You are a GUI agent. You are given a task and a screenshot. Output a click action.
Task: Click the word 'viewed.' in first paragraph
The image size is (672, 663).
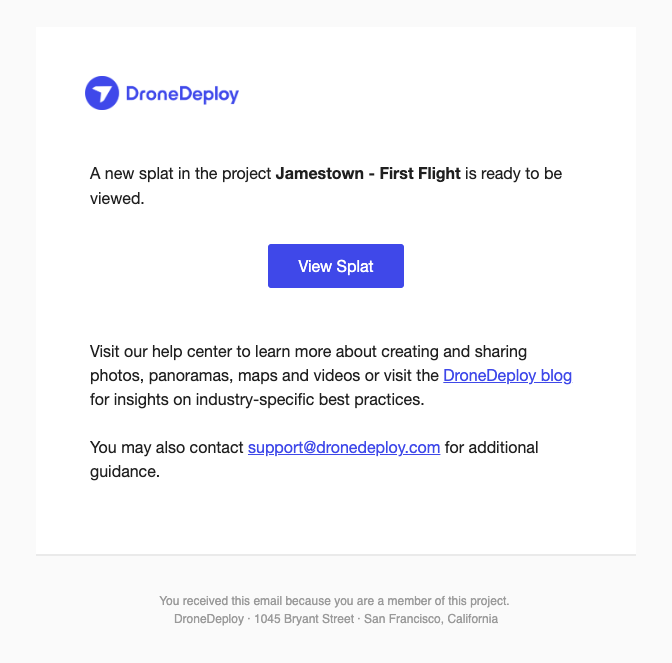(x=117, y=198)
